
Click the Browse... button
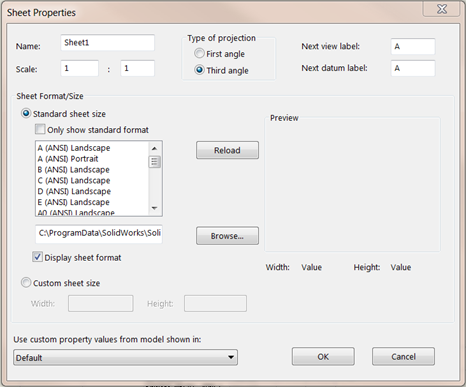pyautogui.click(x=227, y=236)
